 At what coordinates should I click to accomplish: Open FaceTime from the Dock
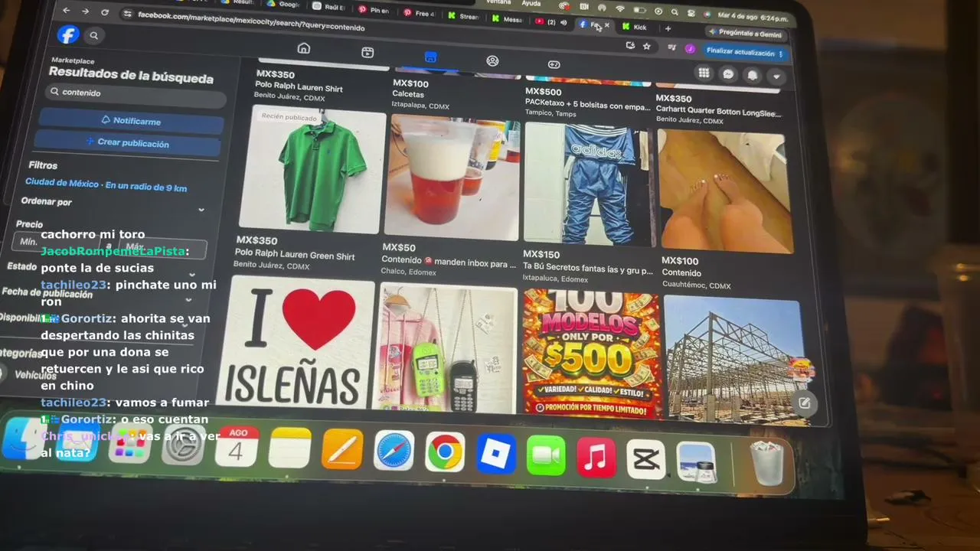pos(546,457)
